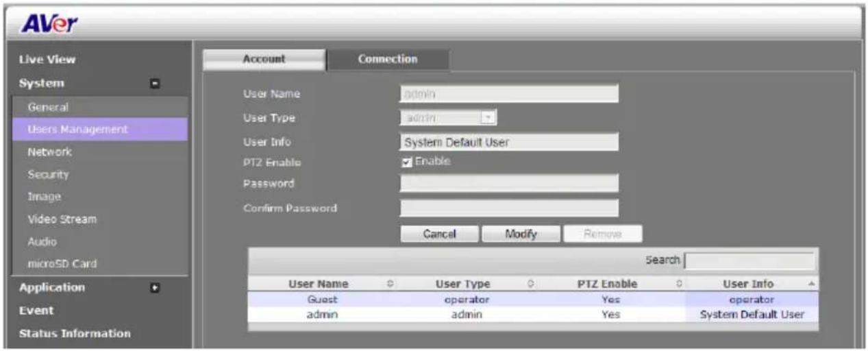Click the Guest row's operator user type cell

468,300
